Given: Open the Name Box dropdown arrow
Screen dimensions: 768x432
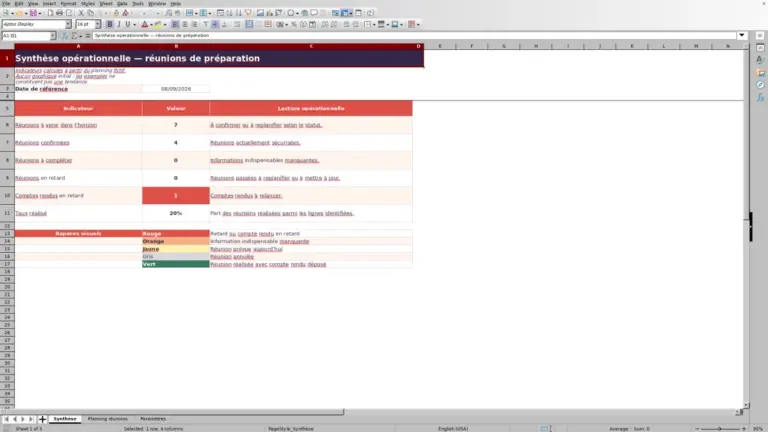Looking at the screenshot, I should point(52,36).
